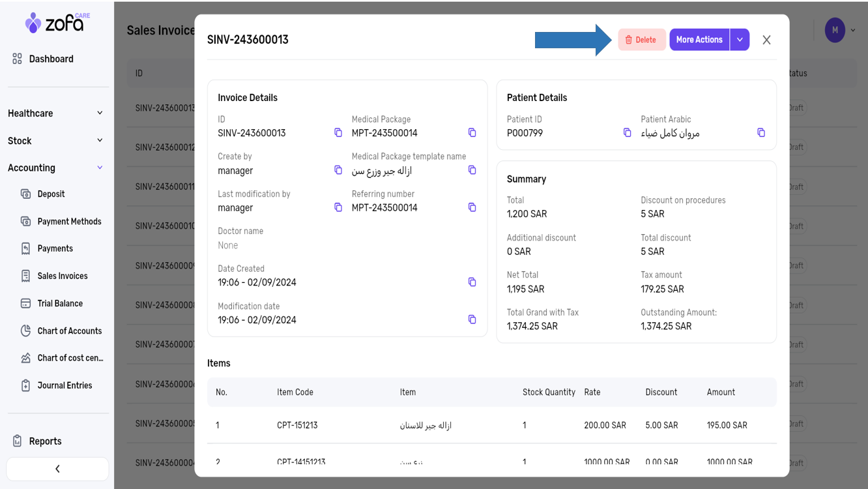
Task: Copy the invoice ID SINV-243600013
Action: 338,133
